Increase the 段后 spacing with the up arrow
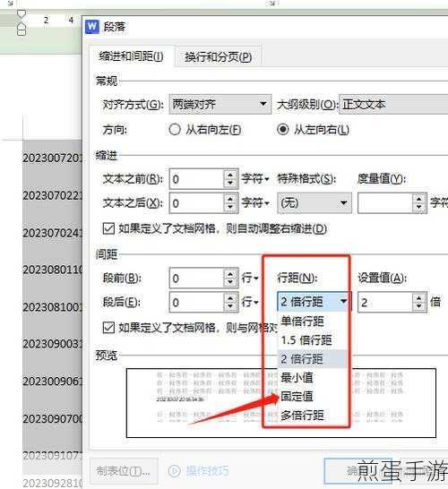The width and height of the screenshot is (448, 489). (x=230, y=297)
